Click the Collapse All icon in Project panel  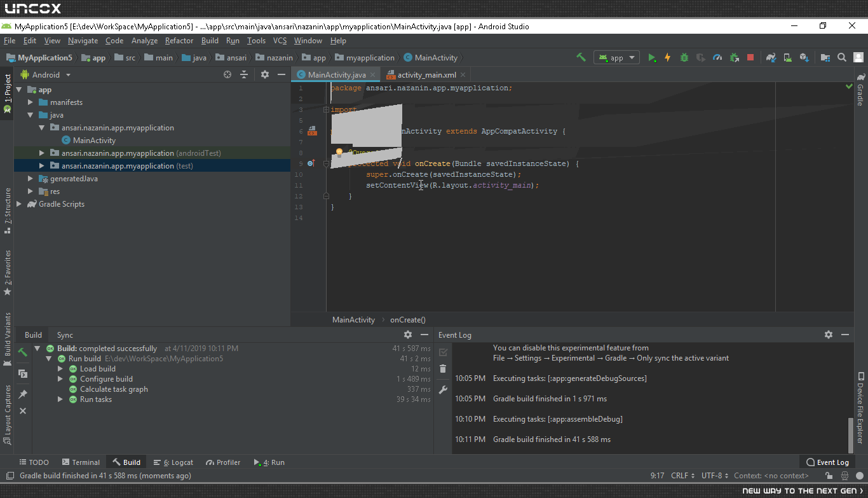[x=244, y=74]
